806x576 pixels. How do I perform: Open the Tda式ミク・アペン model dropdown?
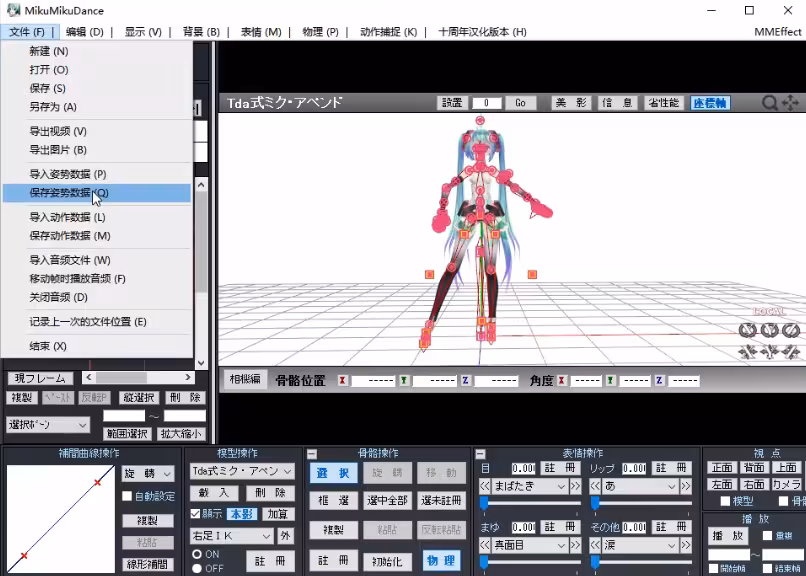[242, 471]
